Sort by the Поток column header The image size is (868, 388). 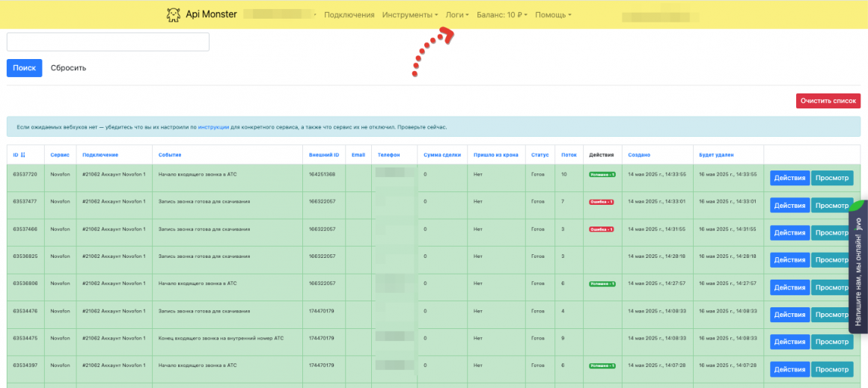point(569,155)
